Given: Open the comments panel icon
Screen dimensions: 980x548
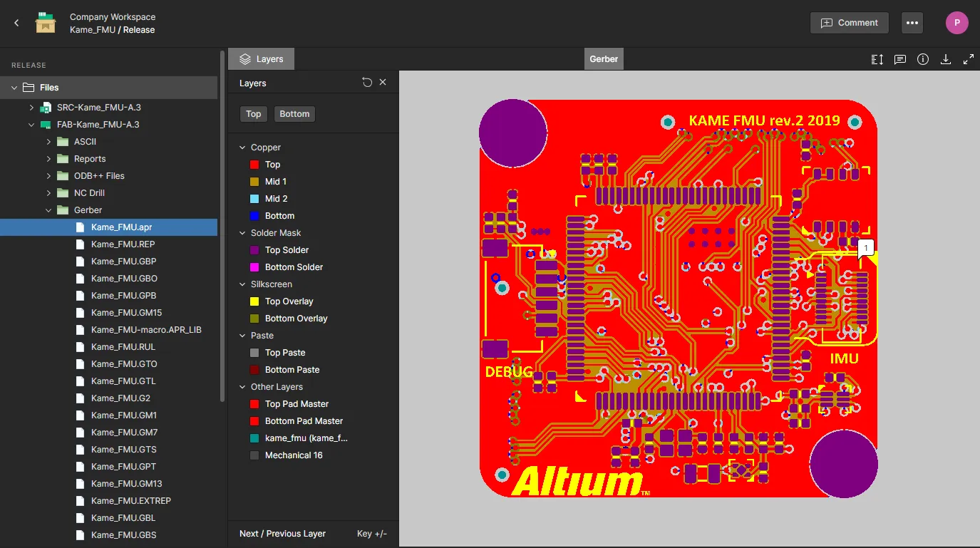Looking at the screenshot, I should 900,59.
